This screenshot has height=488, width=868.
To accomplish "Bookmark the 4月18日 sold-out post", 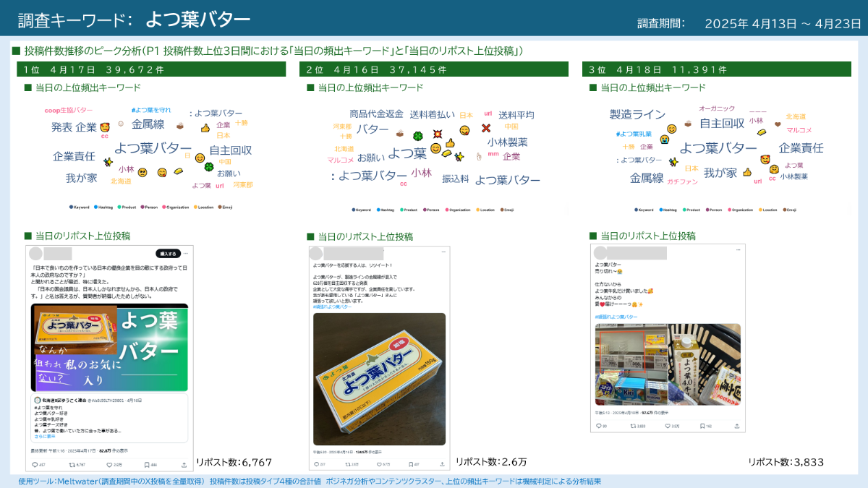I will pyautogui.click(x=702, y=426).
